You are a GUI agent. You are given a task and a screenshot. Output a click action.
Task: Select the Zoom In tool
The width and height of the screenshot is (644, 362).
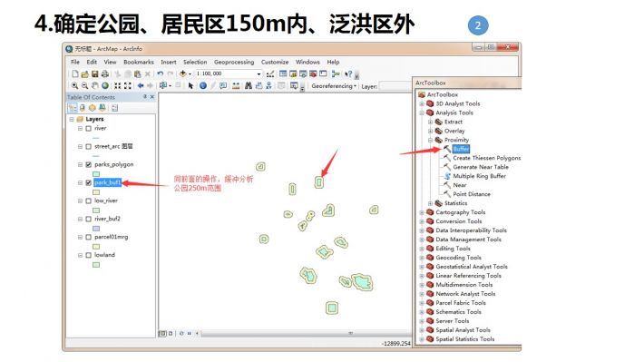click(x=74, y=85)
